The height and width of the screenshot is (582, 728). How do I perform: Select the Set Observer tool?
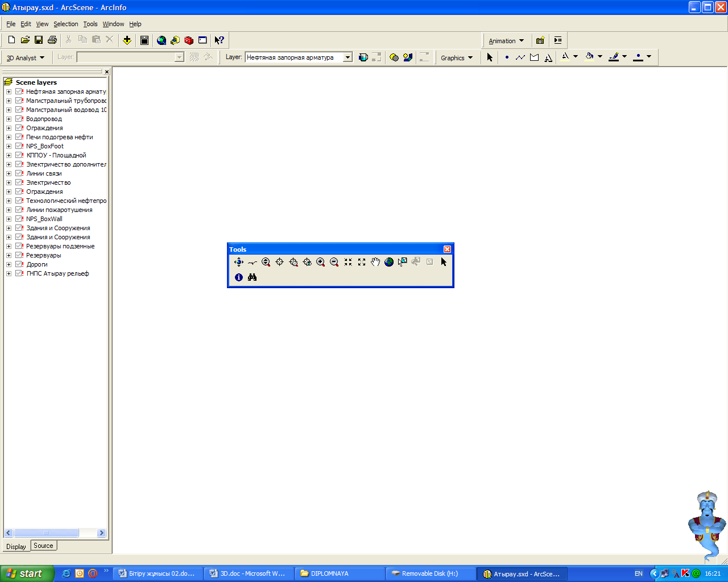pos(307,262)
